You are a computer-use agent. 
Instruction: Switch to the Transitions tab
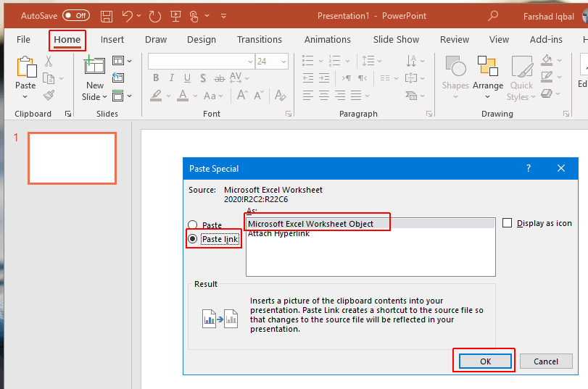[x=259, y=39]
